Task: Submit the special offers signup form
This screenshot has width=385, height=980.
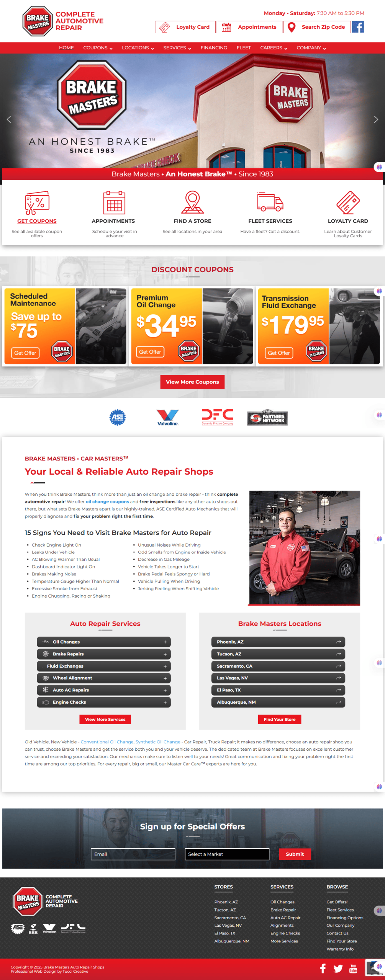Action: pyautogui.click(x=295, y=854)
